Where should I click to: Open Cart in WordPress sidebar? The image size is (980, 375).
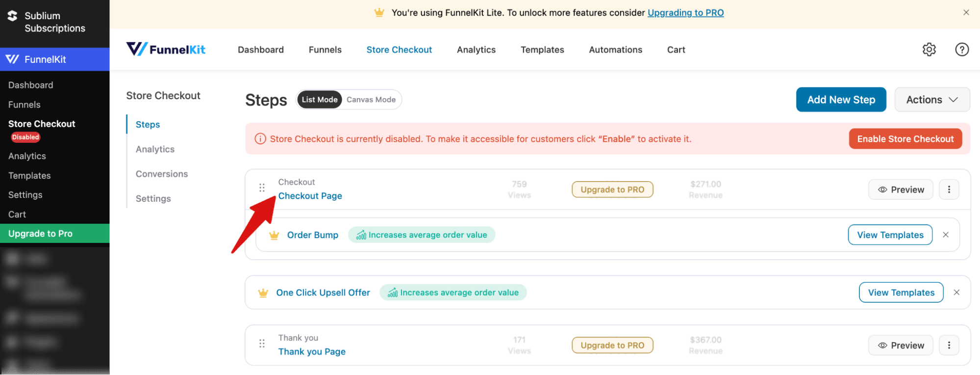(17, 214)
